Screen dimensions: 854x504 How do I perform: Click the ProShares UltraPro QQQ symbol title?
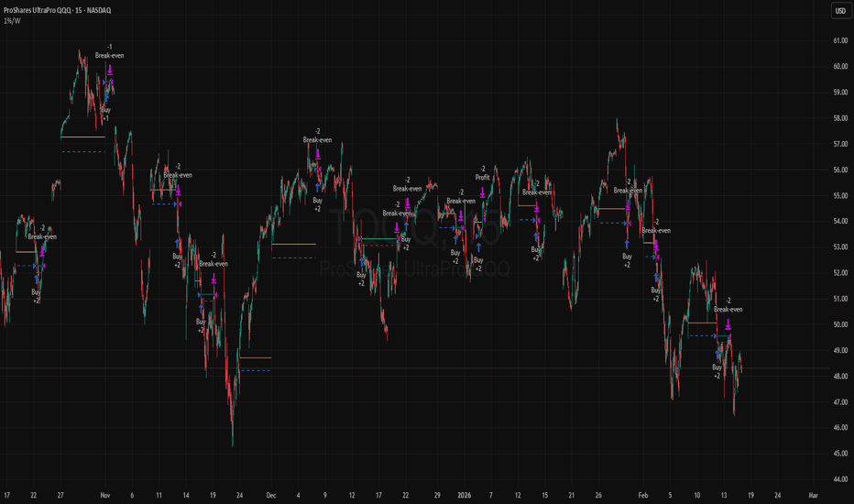tap(49, 9)
